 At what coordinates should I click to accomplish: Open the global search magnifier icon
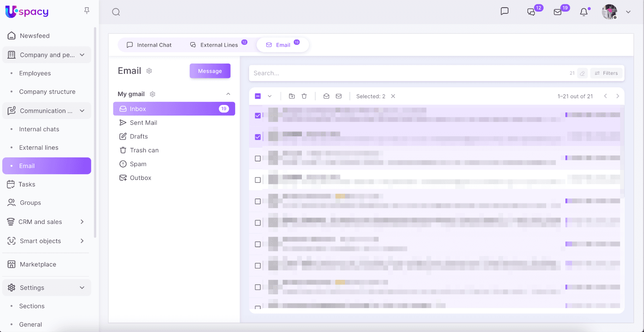(x=116, y=12)
